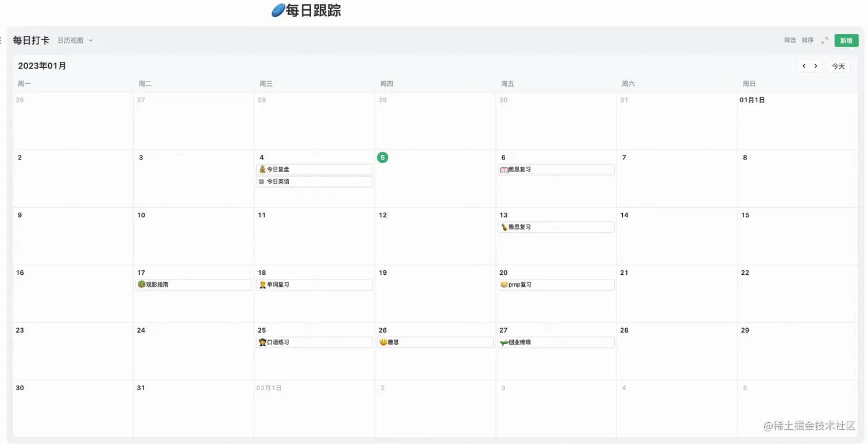The height and width of the screenshot is (444, 868).
Task: Go to previous month with left arrow
Action: click(804, 66)
